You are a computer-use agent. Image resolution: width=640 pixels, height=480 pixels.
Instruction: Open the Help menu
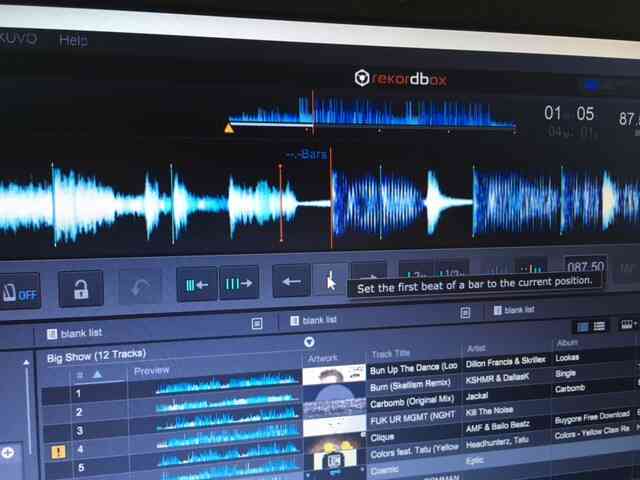[x=73, y=40]
